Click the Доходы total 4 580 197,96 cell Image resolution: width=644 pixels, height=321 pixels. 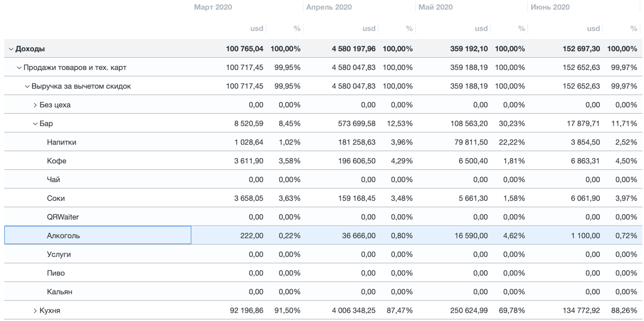pyautogui.click(x=353, y=49)
